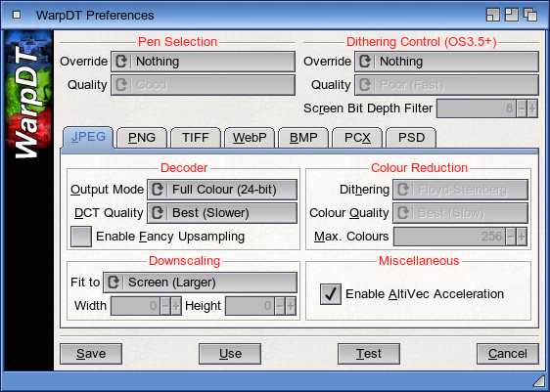Viewport: 550px width, 392px height.
Task: Toggle Enable AltiVec Acceleration checkbox
Action: pyautogui.click(x=331, y=294)
